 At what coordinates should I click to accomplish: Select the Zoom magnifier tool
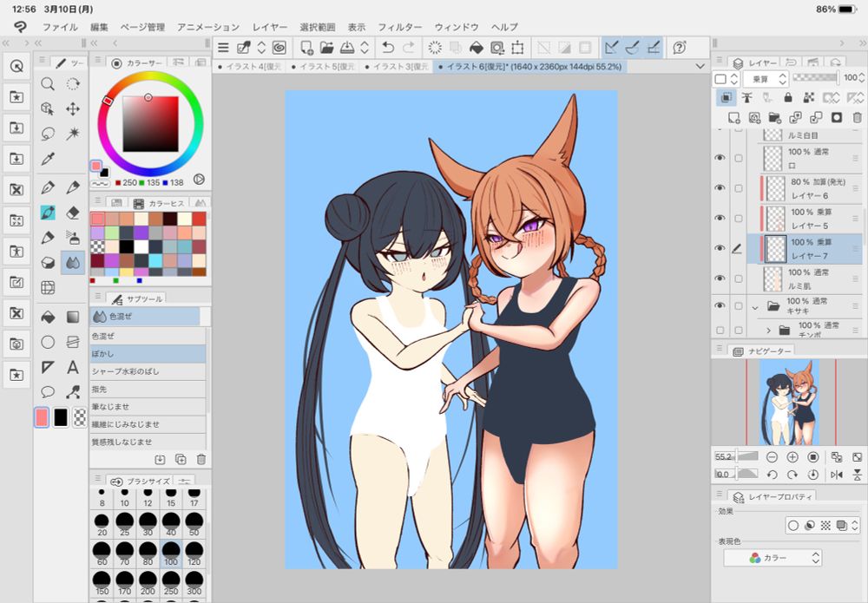(x=48, y=83)
